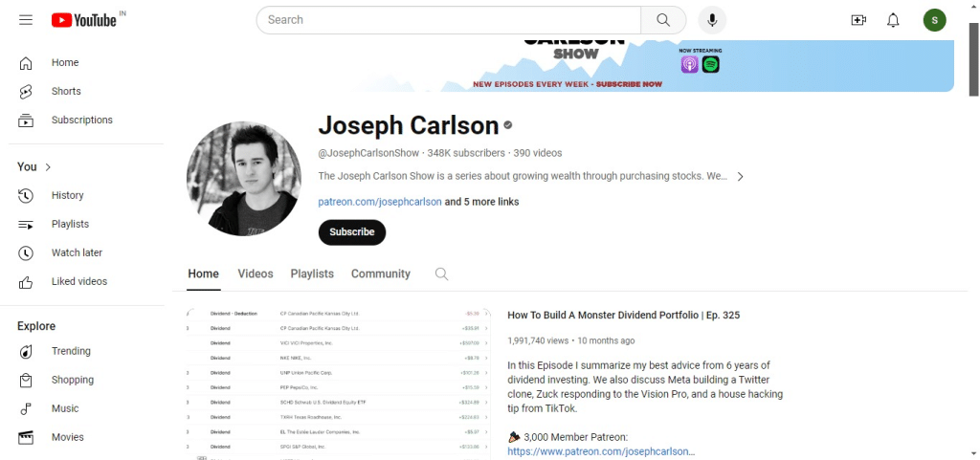This screenshot has height=460, width=980.
Task: Switch to the Playlists tab
Action: tap(312, 274)
